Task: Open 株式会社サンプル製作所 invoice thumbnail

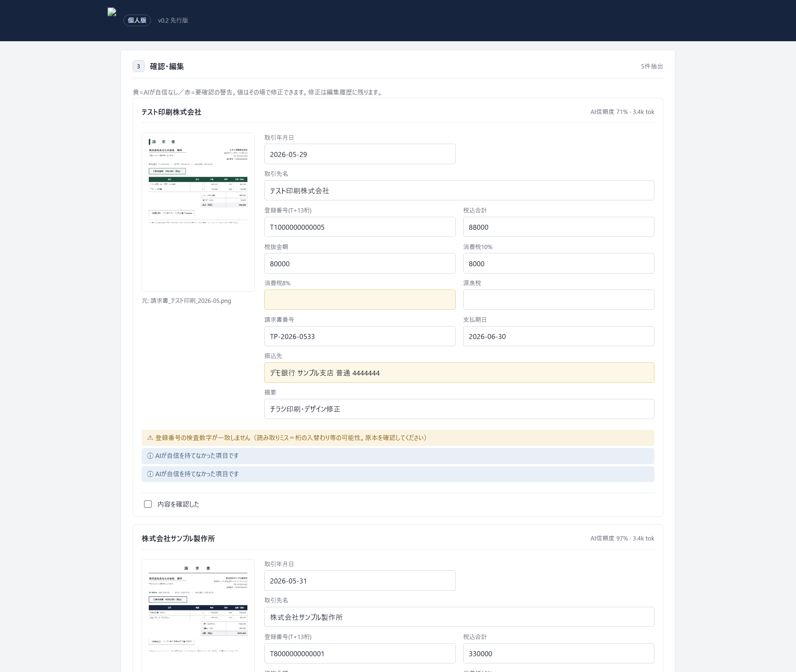Action: 198,615
